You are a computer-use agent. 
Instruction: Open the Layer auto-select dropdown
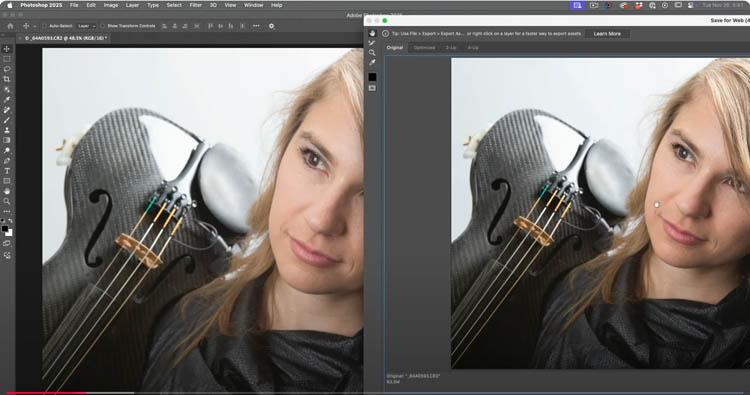[x=87, y=26]
